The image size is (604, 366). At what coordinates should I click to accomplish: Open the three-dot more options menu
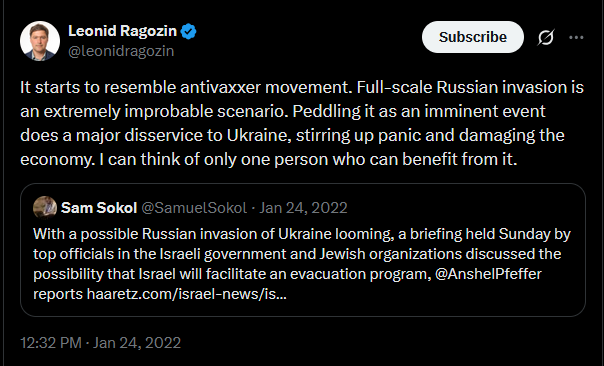click(576, 37)
